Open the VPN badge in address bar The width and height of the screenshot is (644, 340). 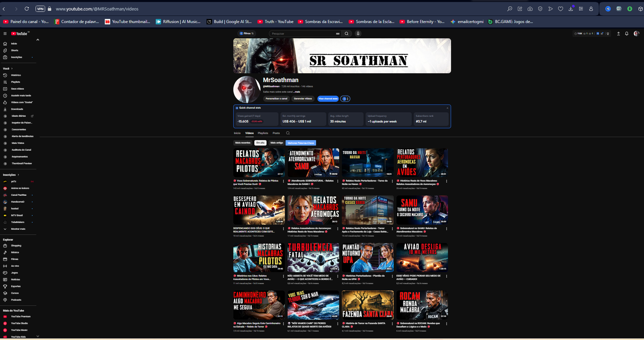pos(40,9)
